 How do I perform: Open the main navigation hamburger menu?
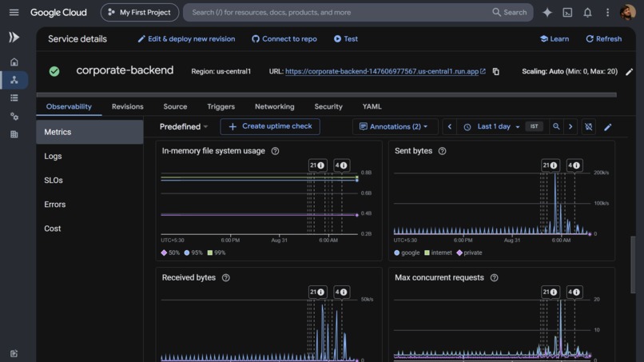(14, 12)
